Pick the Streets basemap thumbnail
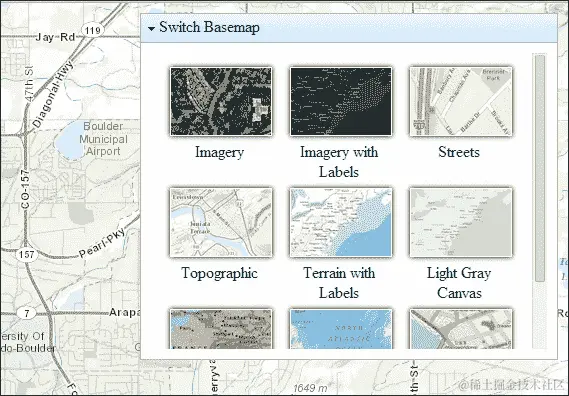 (460, 101)
